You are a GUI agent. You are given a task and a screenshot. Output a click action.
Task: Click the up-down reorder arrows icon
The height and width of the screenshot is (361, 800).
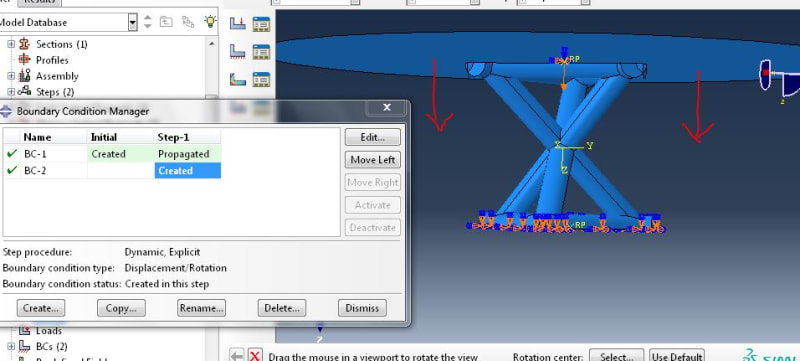point(147,22)
